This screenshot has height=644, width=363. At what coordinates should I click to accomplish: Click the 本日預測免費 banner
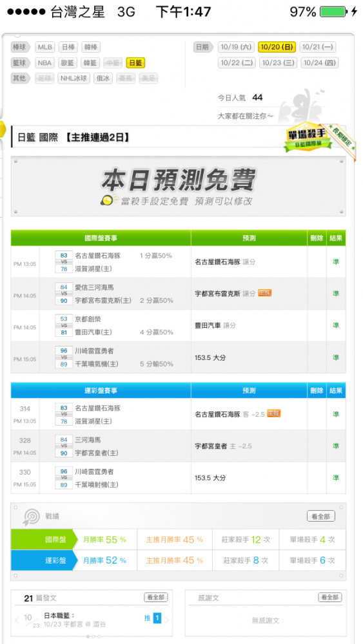pos(178,186)
